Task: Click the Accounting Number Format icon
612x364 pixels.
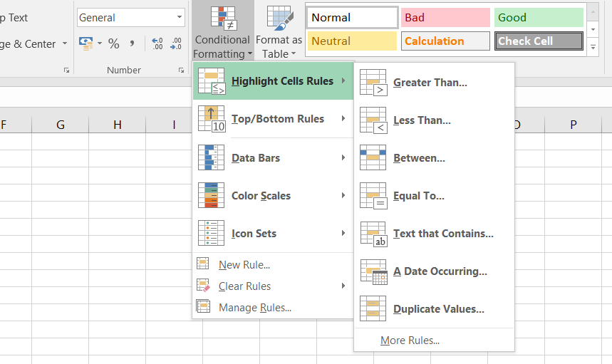Action: click(86, 44)
